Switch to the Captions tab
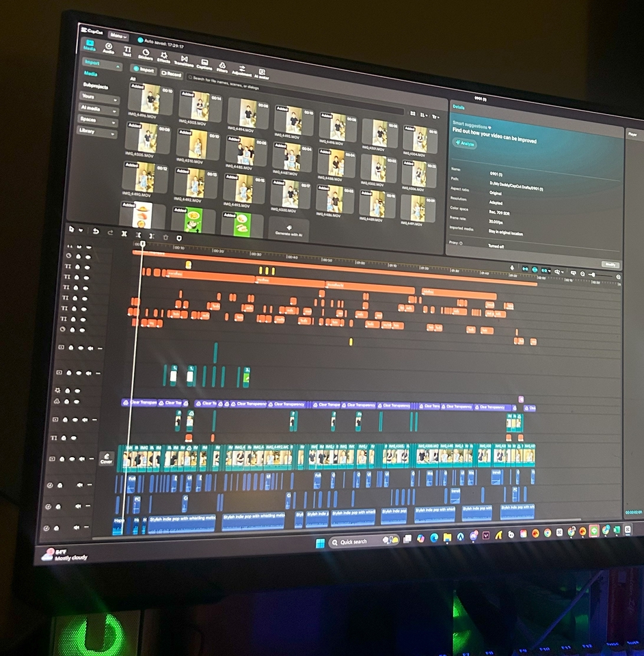 tap(203, 64)
